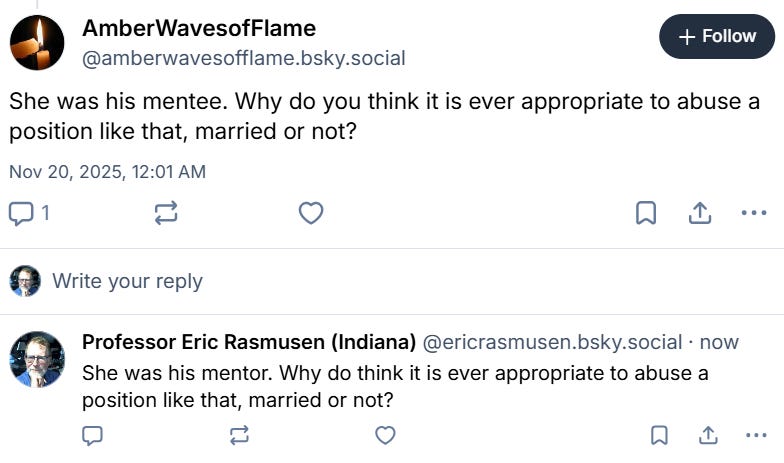This screenshot has width=784, height=463.
Task: Open more options on Eric Rasmusen's reply
Action: 756,435
